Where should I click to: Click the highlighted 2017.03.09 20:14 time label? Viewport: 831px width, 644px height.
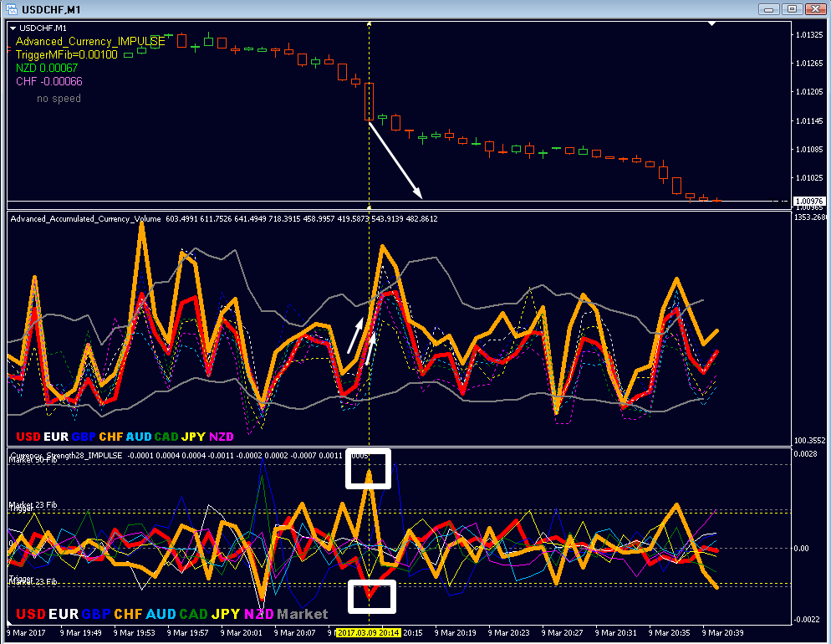(x=369, y=633)
